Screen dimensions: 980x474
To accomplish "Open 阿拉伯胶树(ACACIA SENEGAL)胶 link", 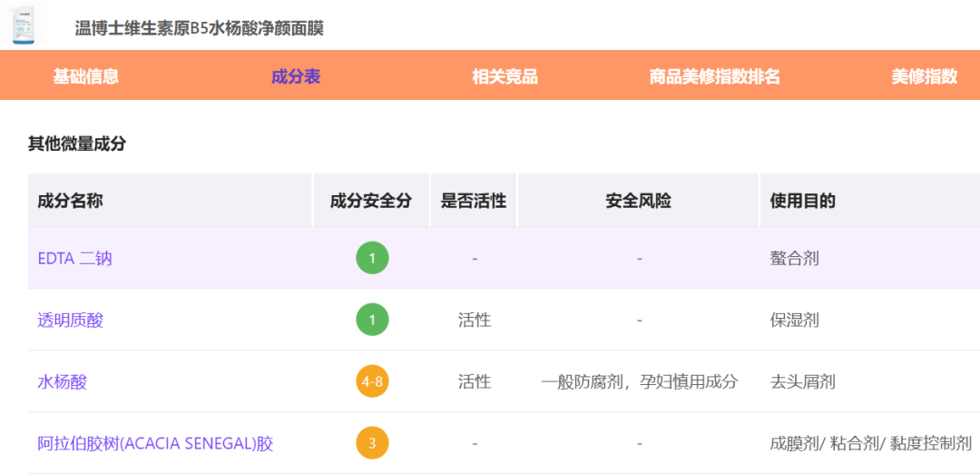I will tap(155, 444).
